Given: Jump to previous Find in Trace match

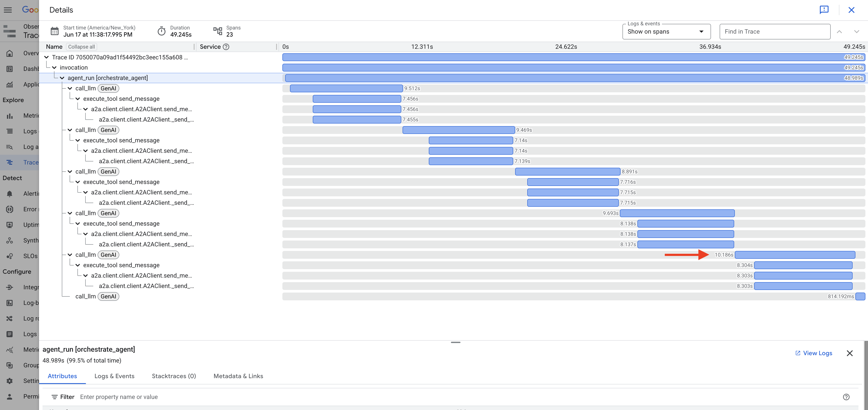Looking at the screenshot, I should [839, 32].
